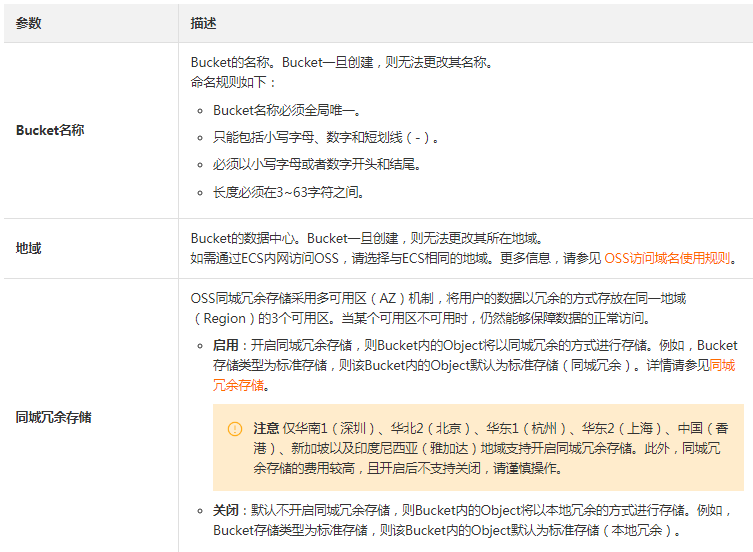753x552 pixels.
Task: Click the 命名规则如下 line
Action: pyautogui.click(x=233, y=82)
